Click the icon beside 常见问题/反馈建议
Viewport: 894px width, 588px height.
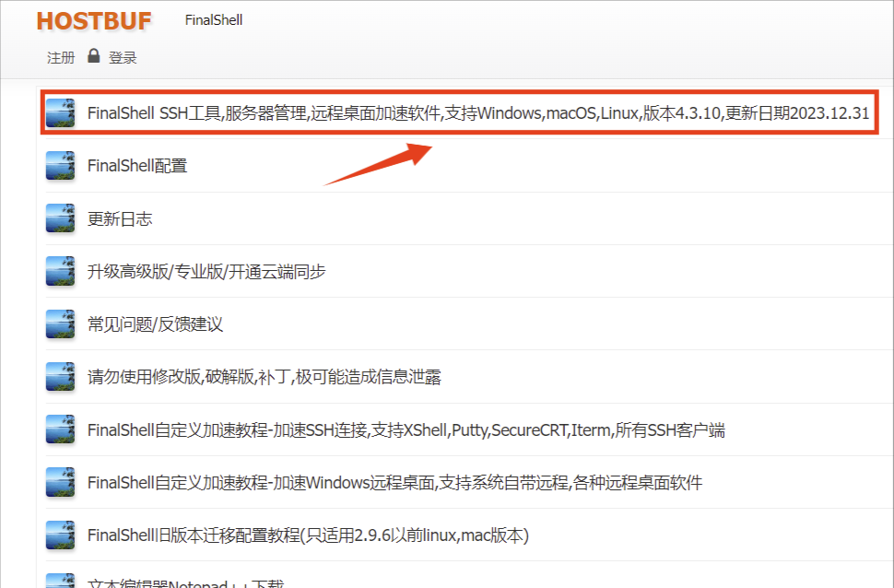coord(61,323)
